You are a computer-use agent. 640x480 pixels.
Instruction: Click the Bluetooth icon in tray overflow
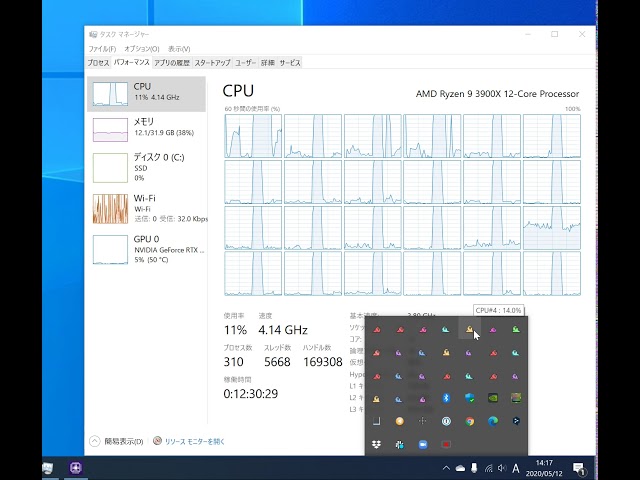[446, 398]
